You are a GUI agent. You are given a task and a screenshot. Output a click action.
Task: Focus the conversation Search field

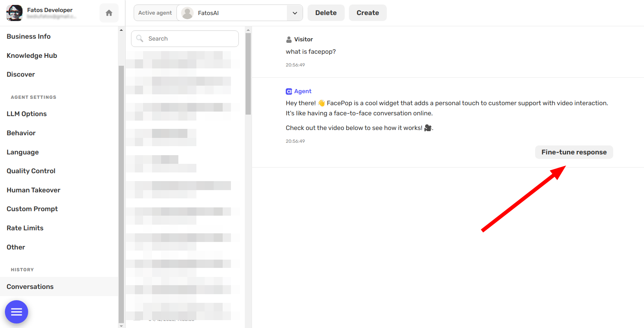point(185,39)
